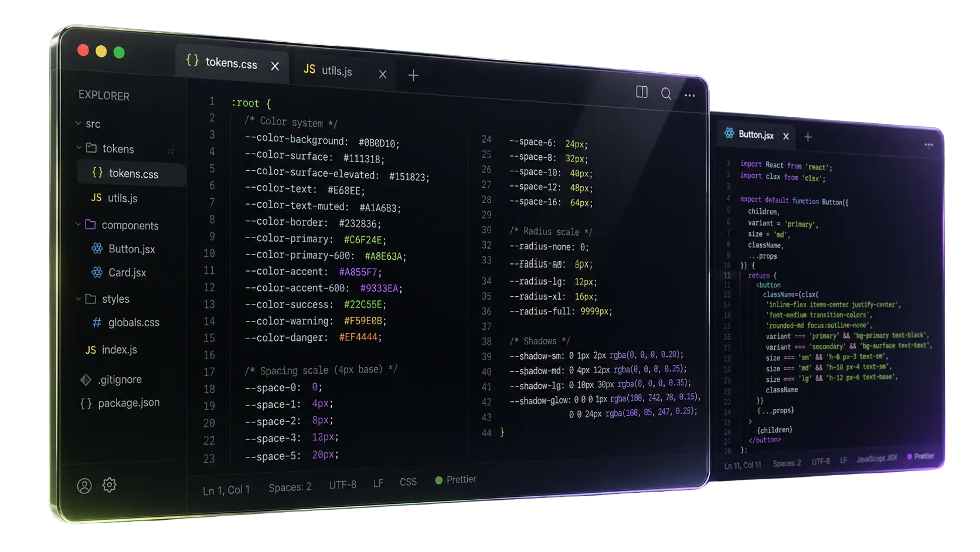Open the ellipsis menu in the Button.jsx window
The height and width of the screenshot is (552, 980).
929,144
